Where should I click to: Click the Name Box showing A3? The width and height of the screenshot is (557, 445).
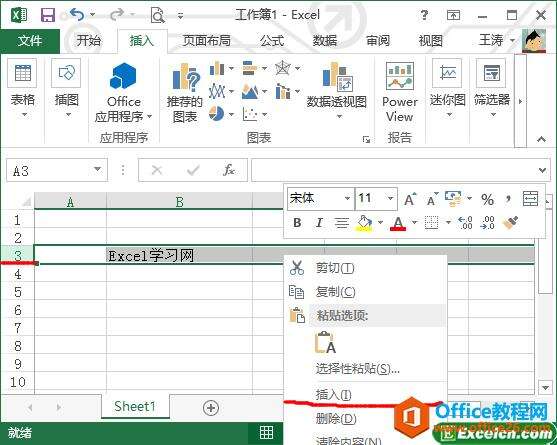(49, 171)
